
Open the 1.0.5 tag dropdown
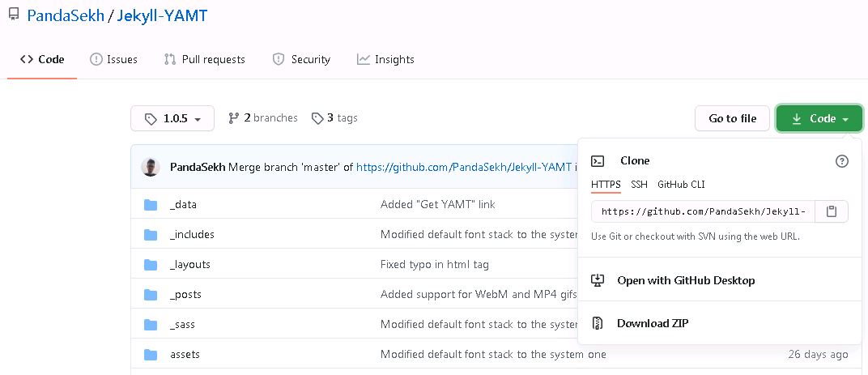coord(172,118)
